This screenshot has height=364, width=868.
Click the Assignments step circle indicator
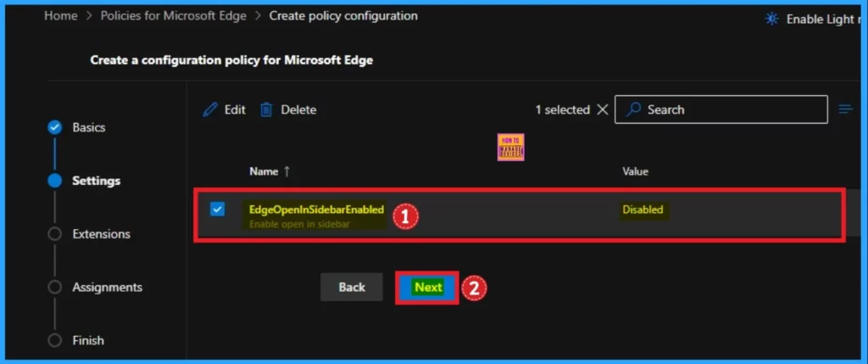55,287
